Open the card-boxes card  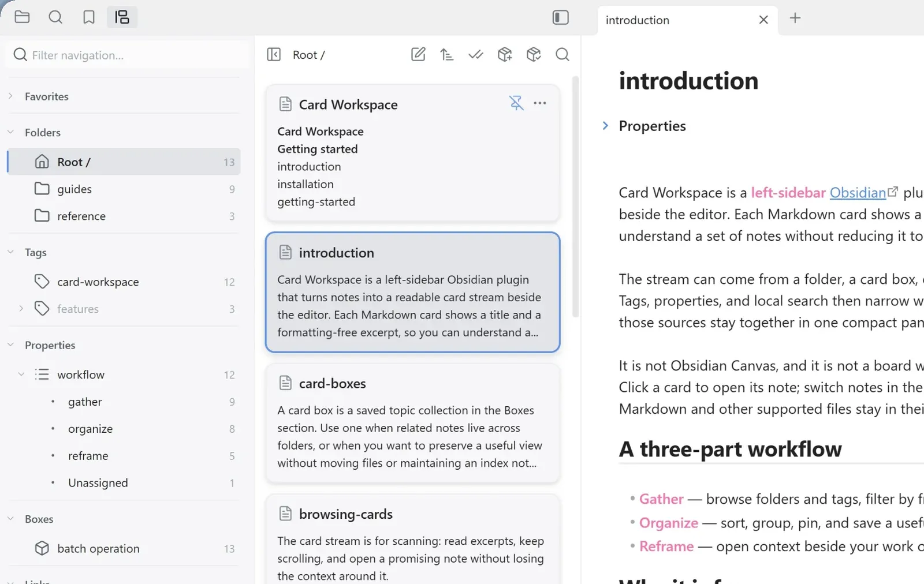coord(412,423)
